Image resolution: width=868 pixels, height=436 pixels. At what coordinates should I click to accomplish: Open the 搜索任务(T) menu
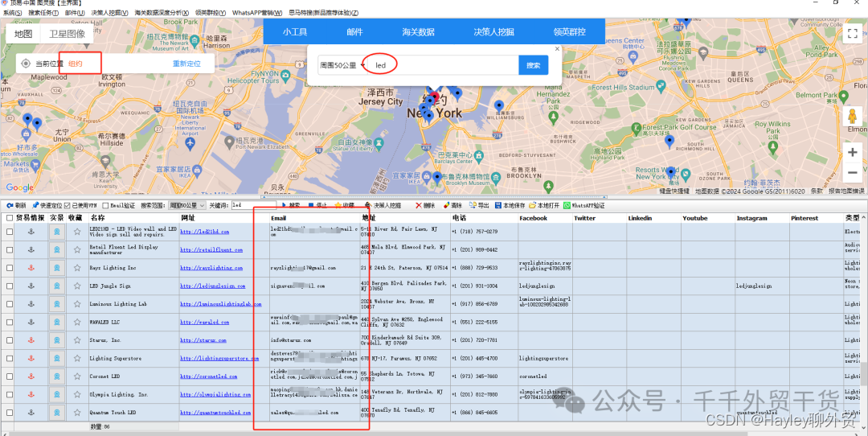click(x=43, y=12)
